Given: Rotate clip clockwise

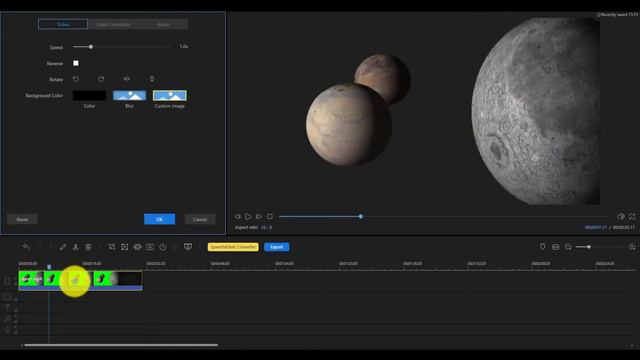Looking at the screenshot, I should point(101,79).
